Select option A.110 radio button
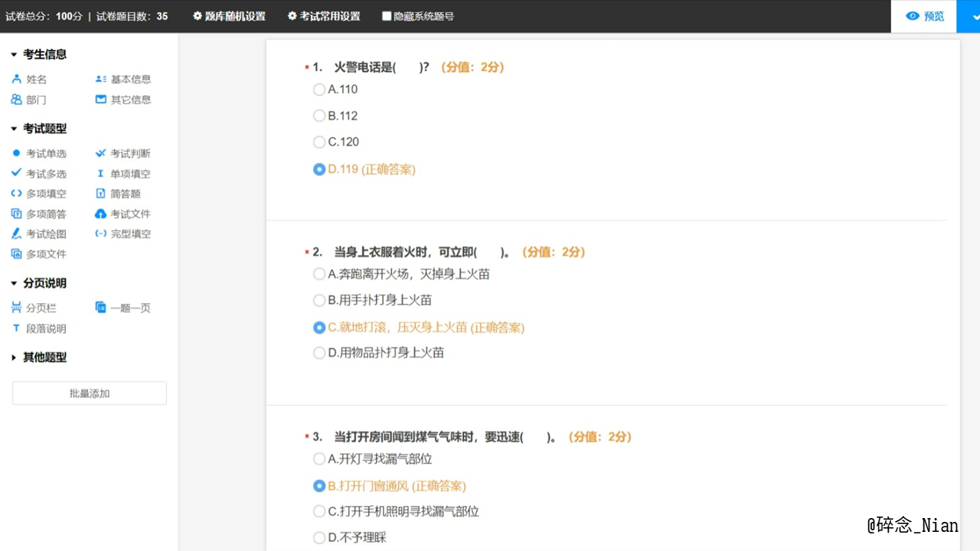This screenshot has height=551, width=980. pyautogui.click(x=319, y=90)
